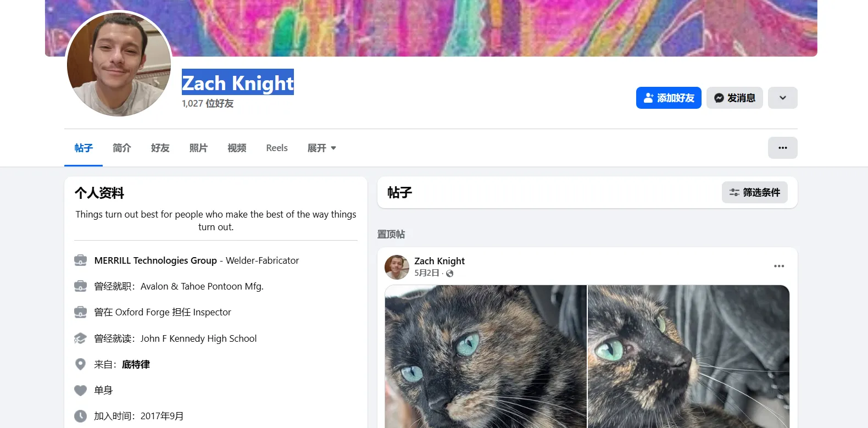Click the globe privacy icon on the pinned post
This screenshot has width=868, height=428.
[x=450, y=274]
